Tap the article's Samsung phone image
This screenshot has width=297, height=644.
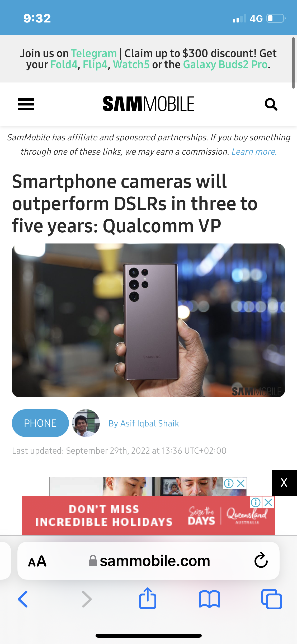point(148,320)
